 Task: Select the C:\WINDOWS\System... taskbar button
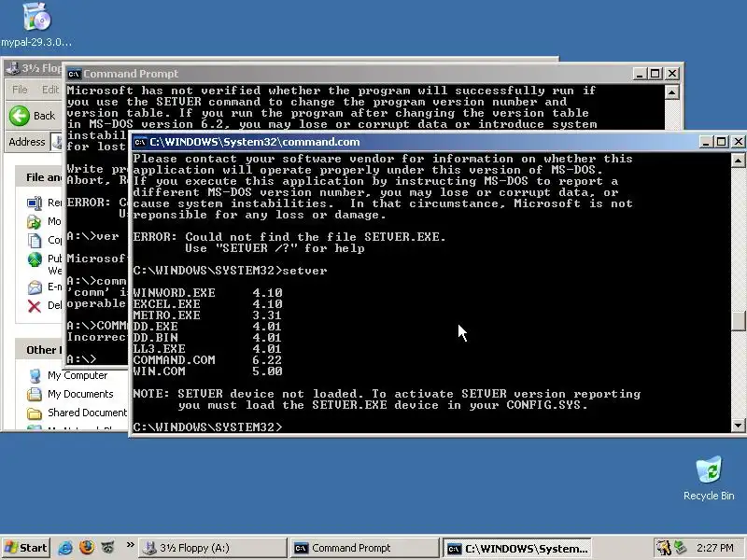coord(517,549)
